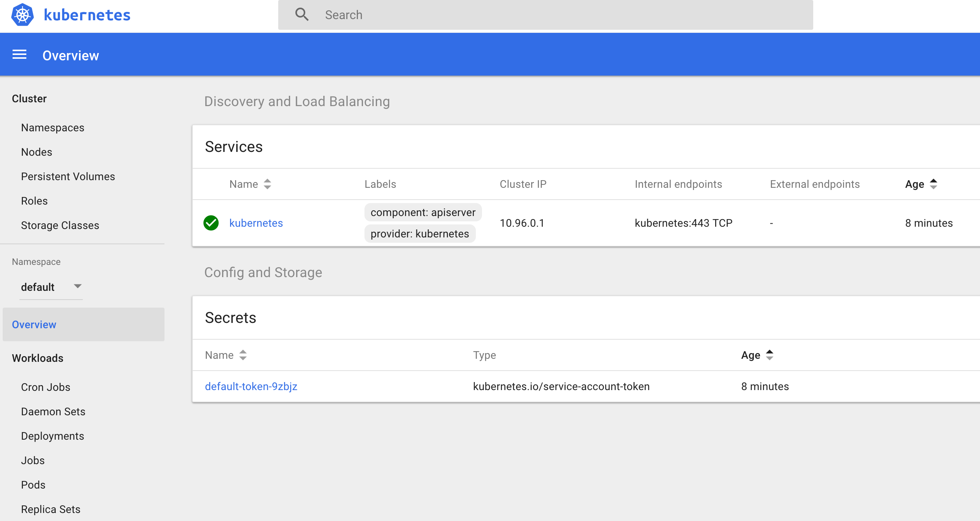Go to Namespaces in Cluster menu

pyautogui.click(x=53, y=127)
